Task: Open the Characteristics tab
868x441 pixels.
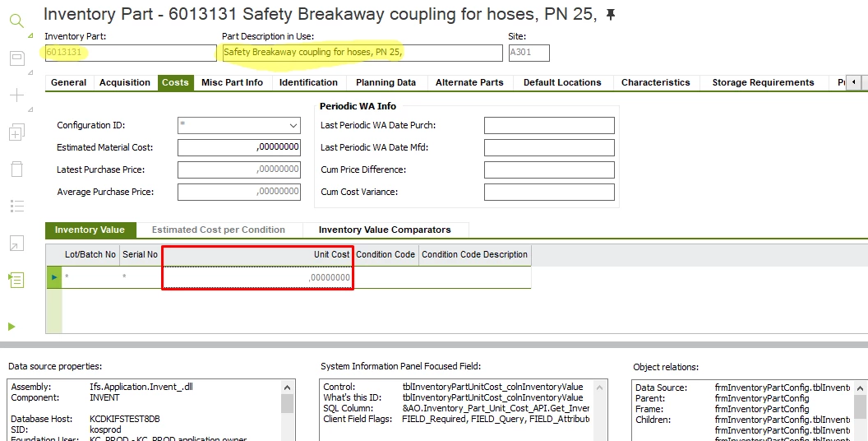Action: (x=655, y=82)
